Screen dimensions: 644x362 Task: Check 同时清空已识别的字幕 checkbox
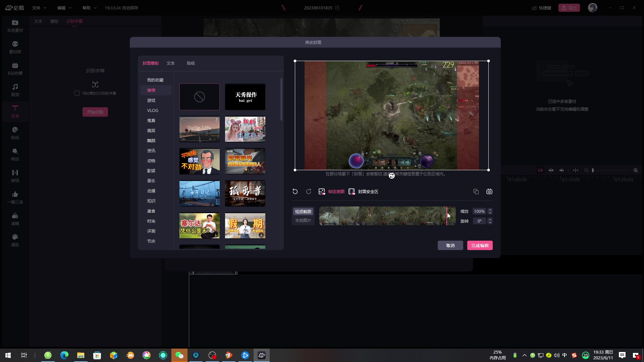click(77, 93)
